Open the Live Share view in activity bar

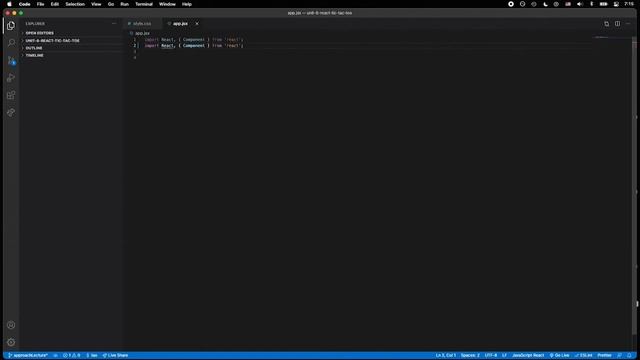(x=11, y=112)
